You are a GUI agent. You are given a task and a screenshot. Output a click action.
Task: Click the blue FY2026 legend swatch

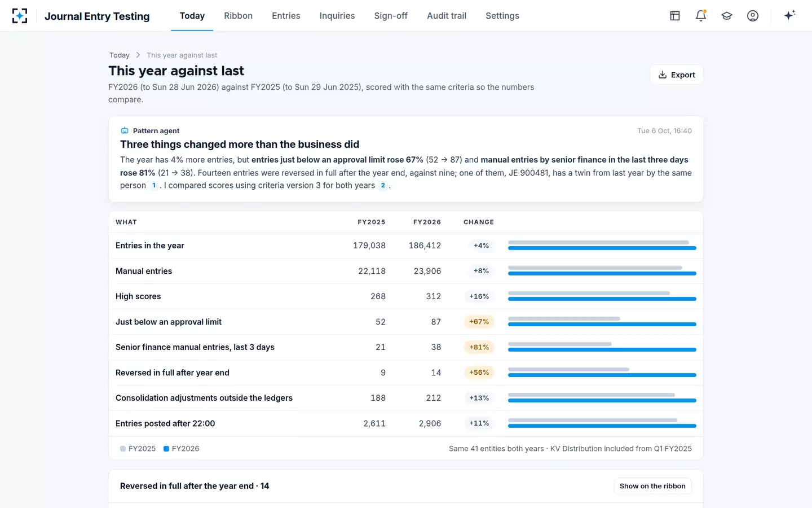(166, 449)
